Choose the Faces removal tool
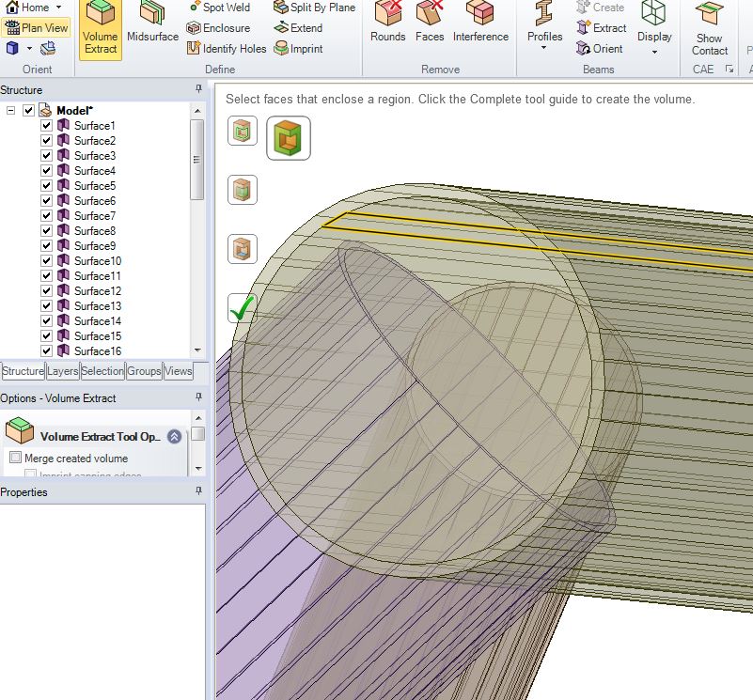753x700 pixels. (430, 24)
